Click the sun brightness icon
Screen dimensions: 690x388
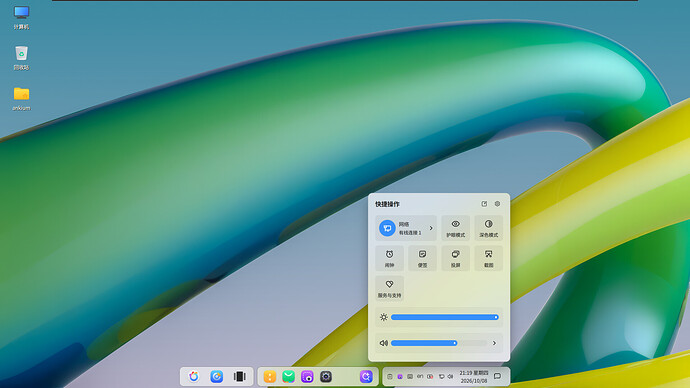tap(384, 317)
